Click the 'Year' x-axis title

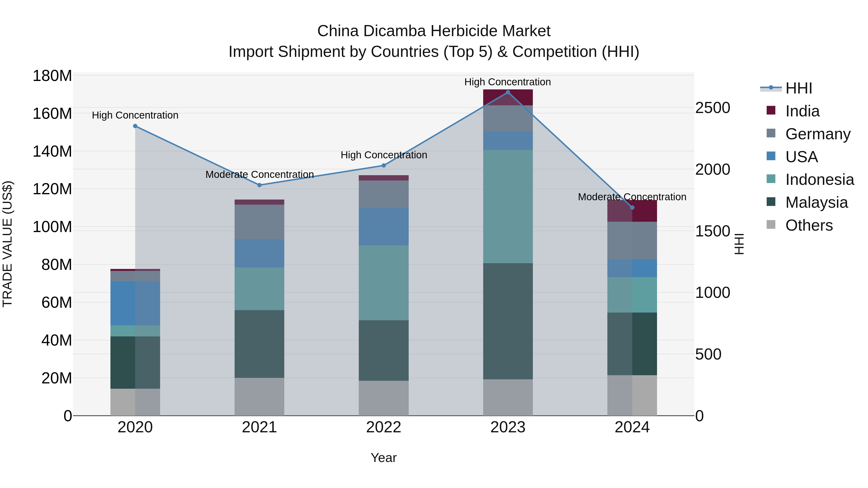(383, 458)
